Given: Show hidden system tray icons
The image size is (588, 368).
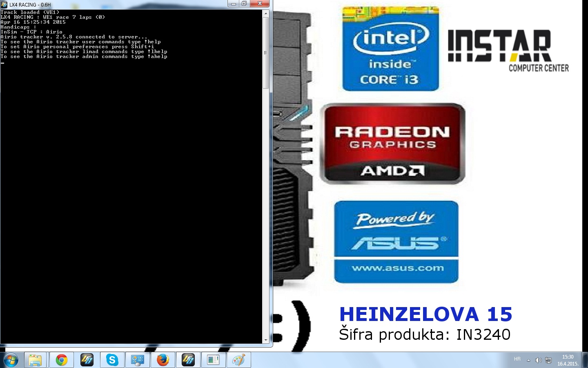Looking at the screenshot, I should pyautogui.click(x=528, y=360).
